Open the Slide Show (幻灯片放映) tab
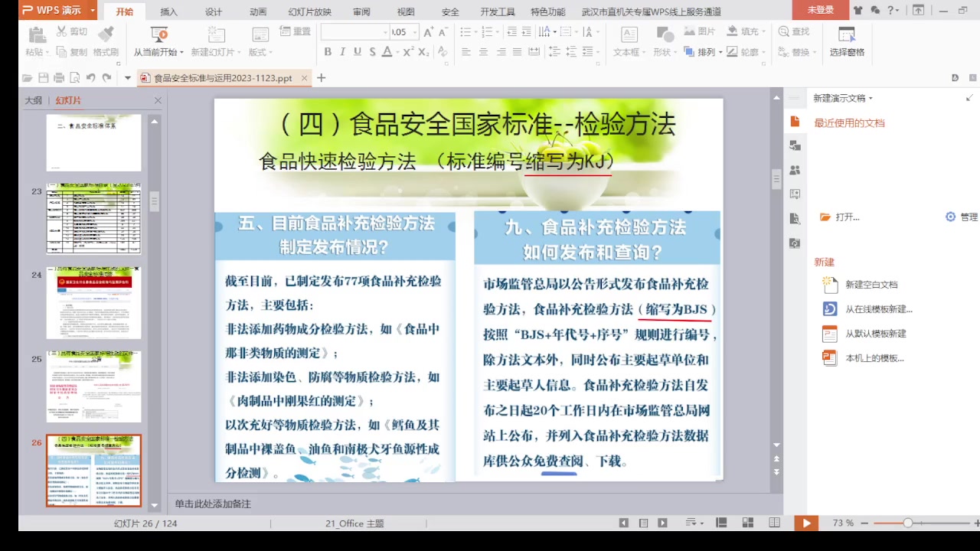The height and width of the screenshot is (551, 980). pos(309,11)
